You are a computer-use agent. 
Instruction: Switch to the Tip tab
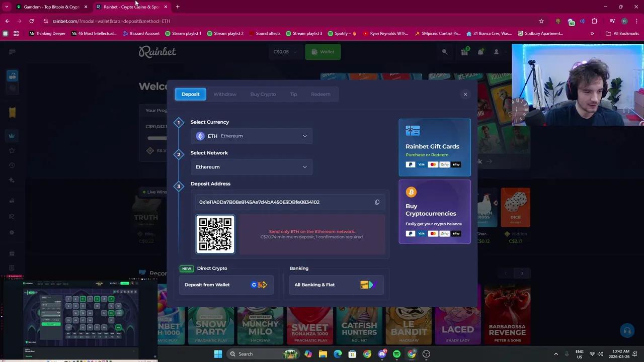click(293, 94)
